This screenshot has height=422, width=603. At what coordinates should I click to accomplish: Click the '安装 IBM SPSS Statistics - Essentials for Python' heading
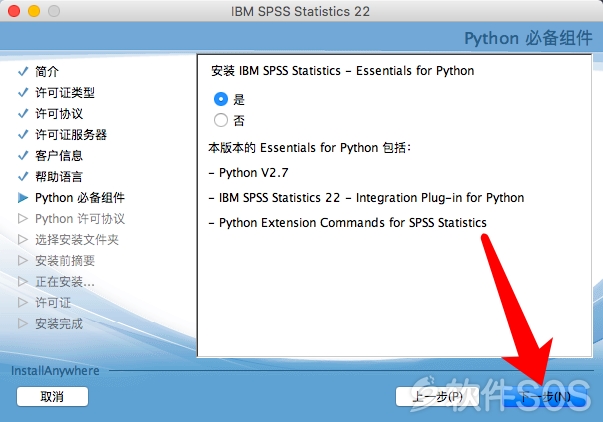(342, 71)
